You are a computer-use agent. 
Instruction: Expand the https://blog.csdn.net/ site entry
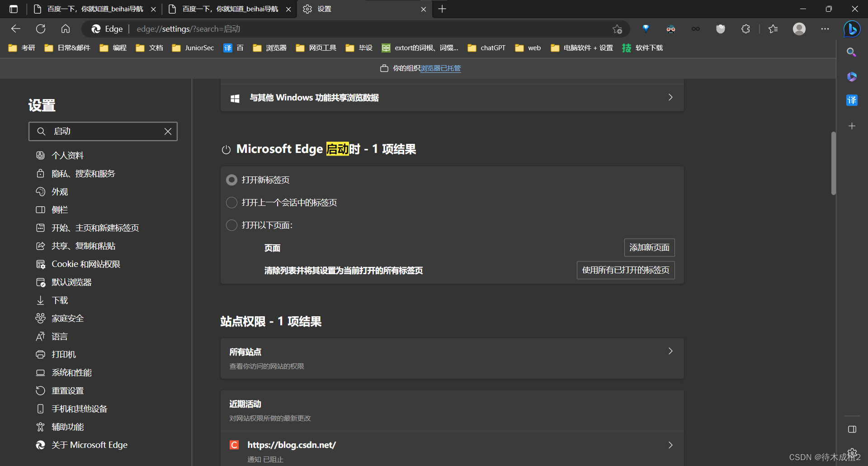(452, 449)
